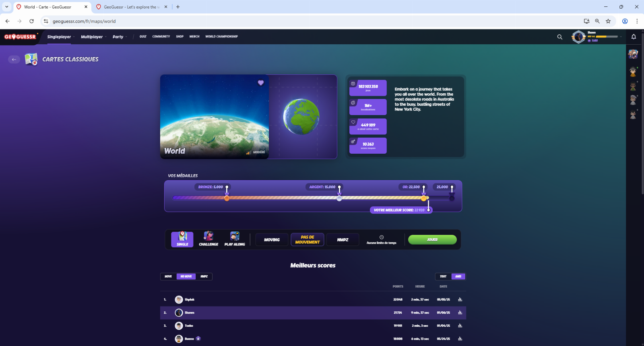644x346 pixels.
Task: Go back using the arrow button
Action: pyautogui.click(x=14, y=59)
